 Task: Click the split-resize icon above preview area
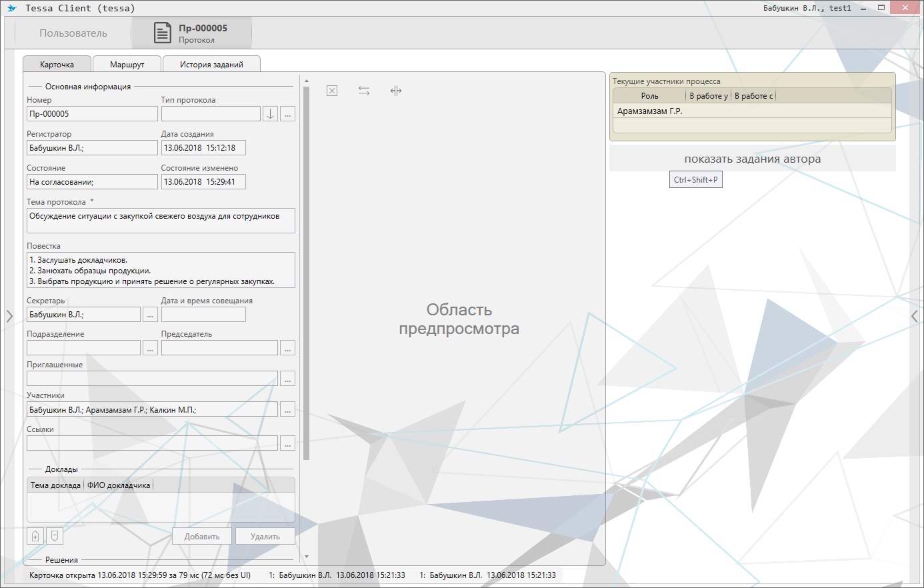pyautogui.click(x=396, y=91)
